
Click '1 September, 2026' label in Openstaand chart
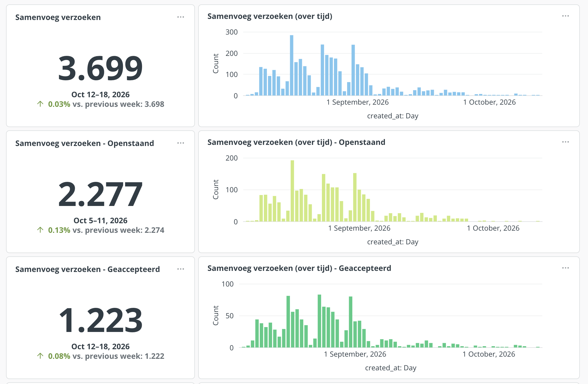(359, 228)
